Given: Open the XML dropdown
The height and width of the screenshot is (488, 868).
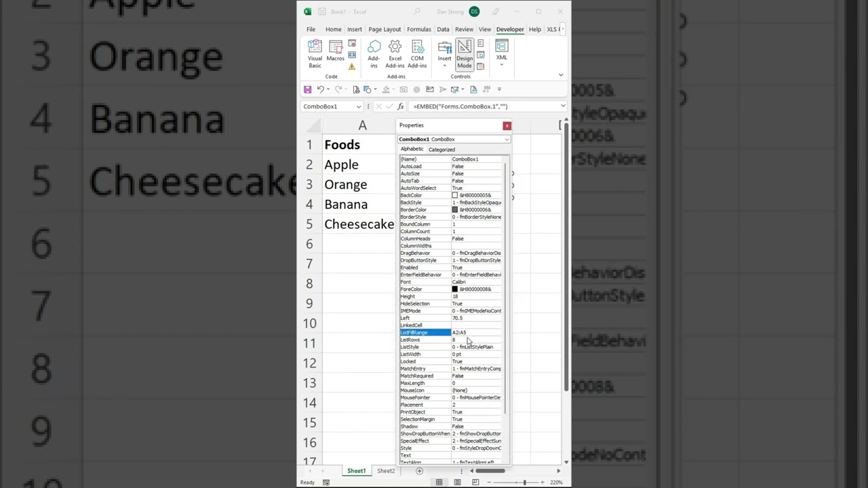Looking at the screenshot, I should [x=502, y=53].
